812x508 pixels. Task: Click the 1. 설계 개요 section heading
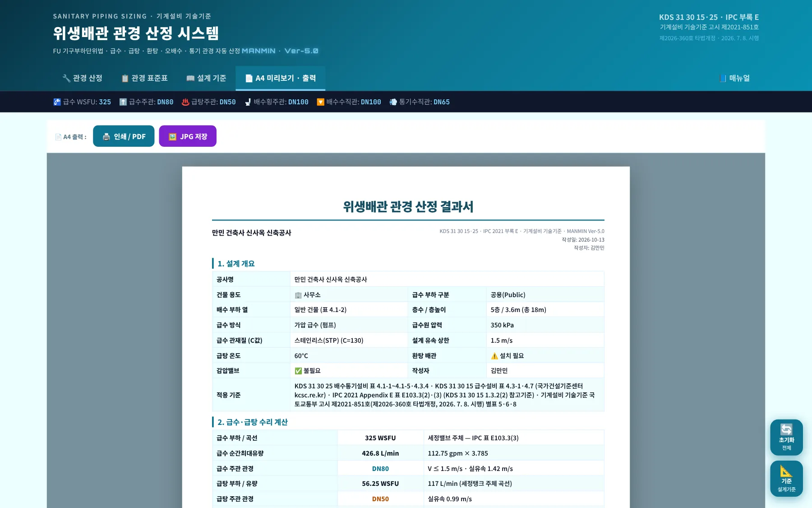click(236, 264)
